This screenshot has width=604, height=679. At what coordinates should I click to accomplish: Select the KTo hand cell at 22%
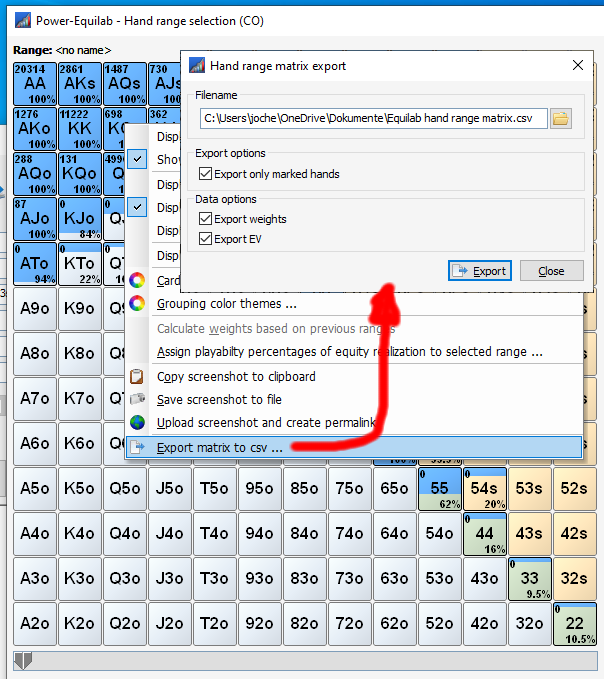[x=80, y=264]
